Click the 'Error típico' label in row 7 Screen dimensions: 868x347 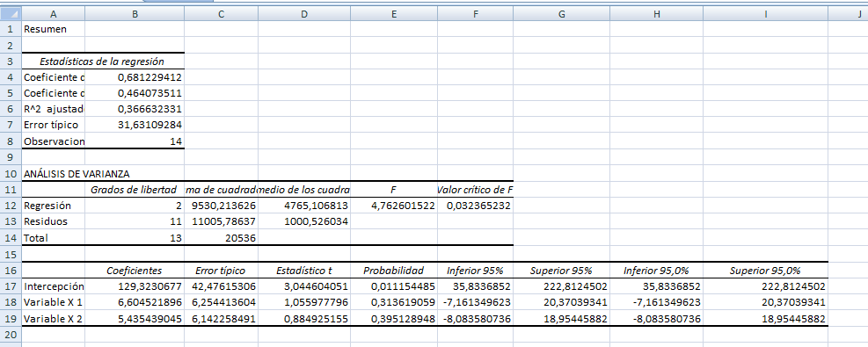(x=53, y=125)
